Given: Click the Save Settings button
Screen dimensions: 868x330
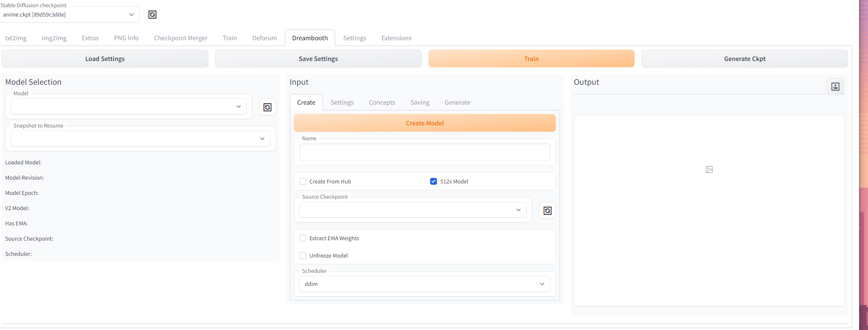Looking at the screenshot, I should (318, 59).
